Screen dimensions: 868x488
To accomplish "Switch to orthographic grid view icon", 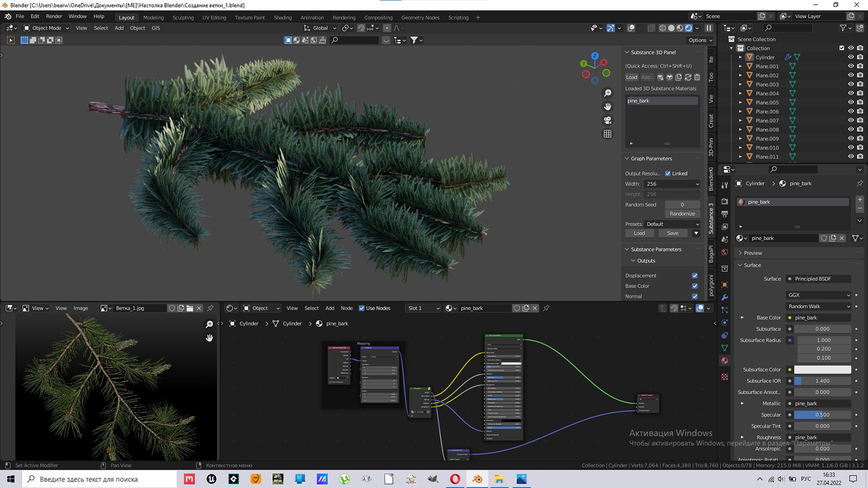I will 608,134.
